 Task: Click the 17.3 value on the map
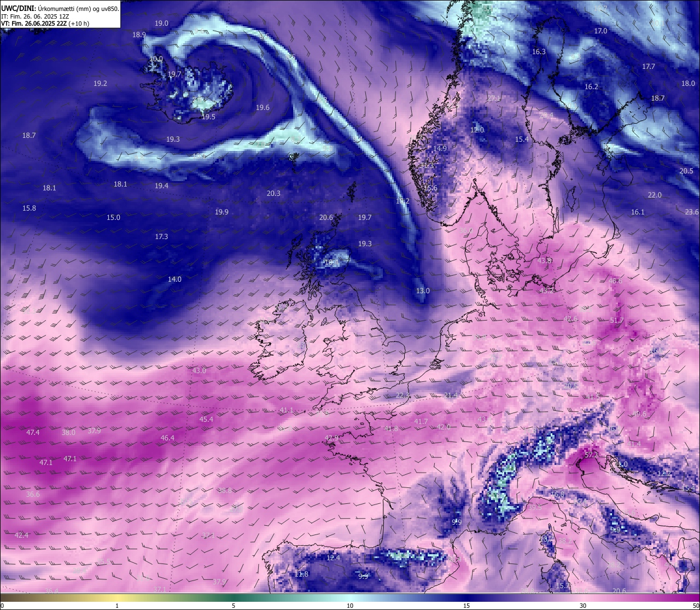pos(161,236)
